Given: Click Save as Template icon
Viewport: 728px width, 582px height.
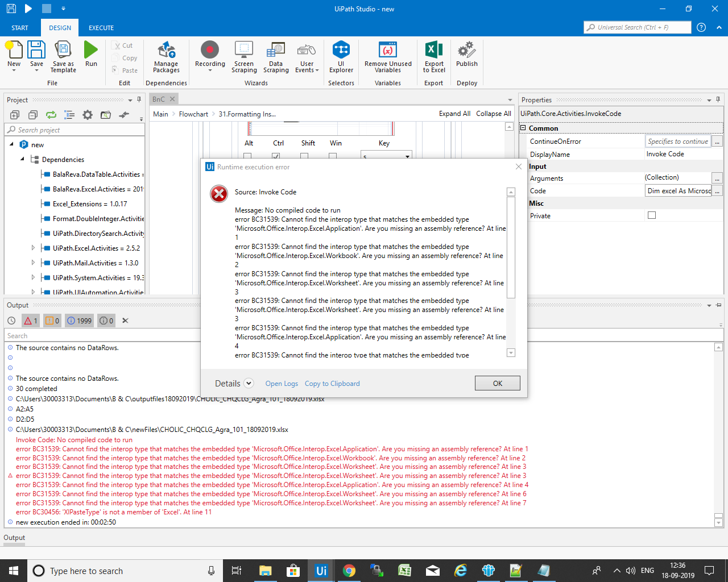Looking at the screenshot, I should click(63, 50).
